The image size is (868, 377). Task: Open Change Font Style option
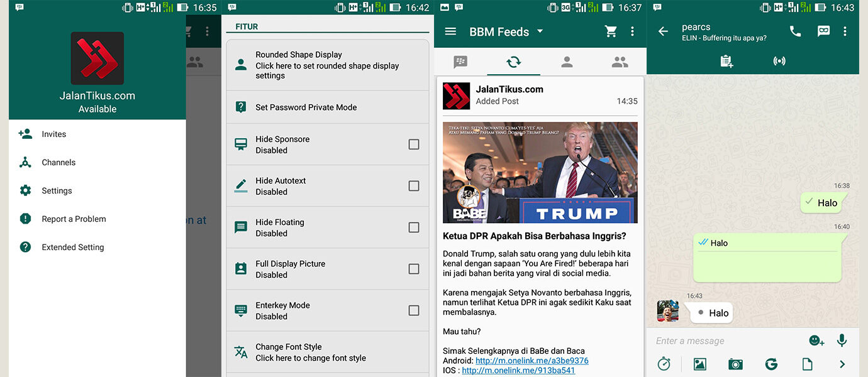(327, 352)
